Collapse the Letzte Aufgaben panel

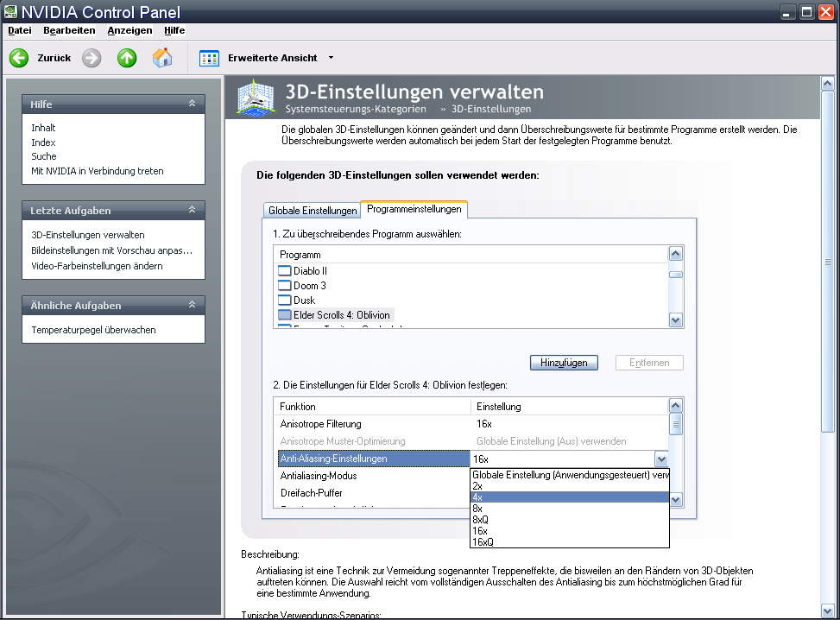(192, 210)
